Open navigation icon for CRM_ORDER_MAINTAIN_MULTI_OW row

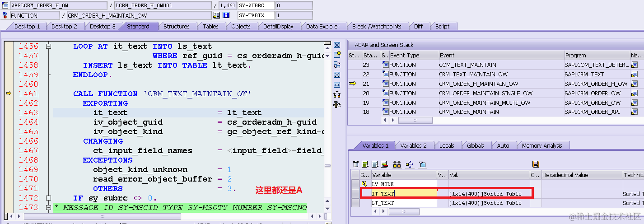(x=635, y=103)
